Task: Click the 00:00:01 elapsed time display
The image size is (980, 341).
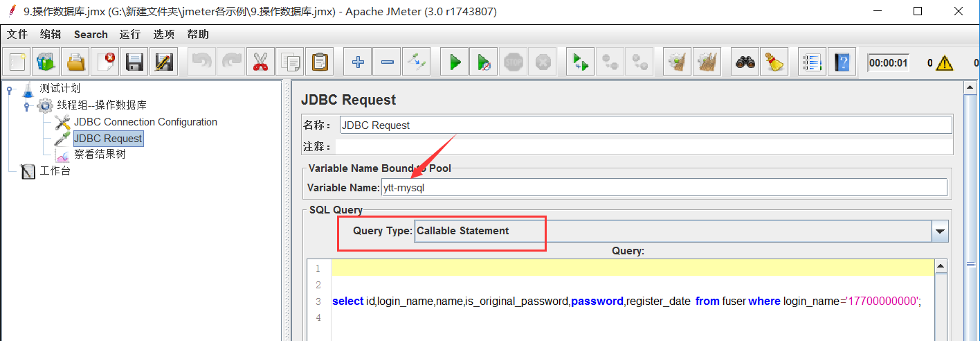Action: pyautogui.click(x=888, y=63)
